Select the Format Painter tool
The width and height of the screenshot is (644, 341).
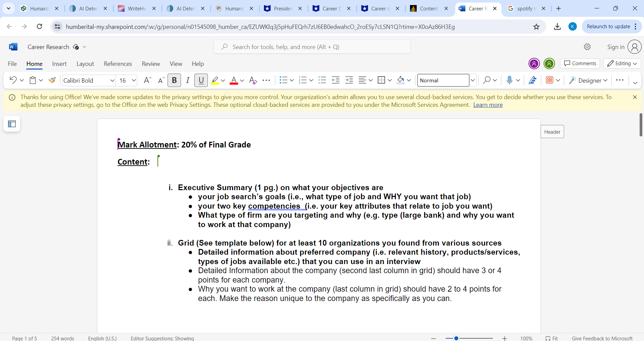point(52,80)
